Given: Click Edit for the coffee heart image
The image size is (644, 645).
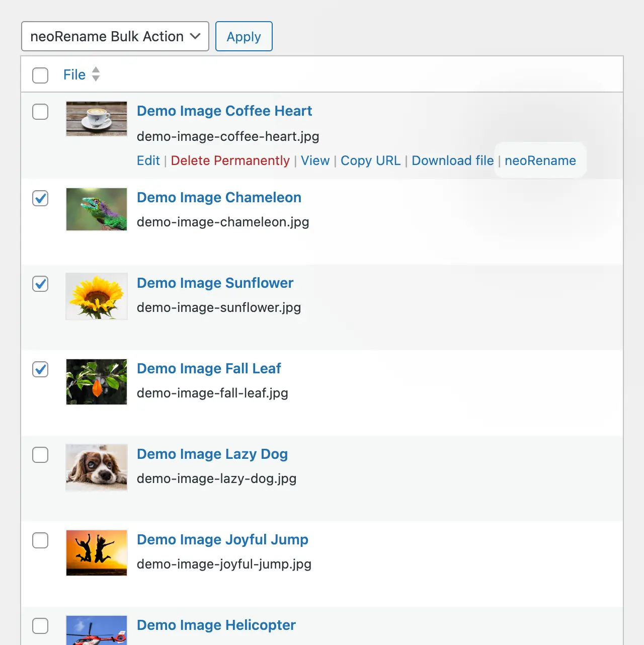Looking at the screenshot, I should (x=148, y=160).
